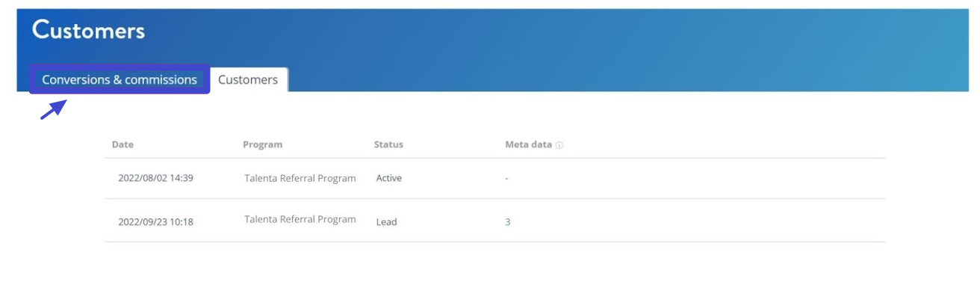Click the dash meta data in the first row
This screenshot has height=288, width=980.
click(x=506, y=180)
